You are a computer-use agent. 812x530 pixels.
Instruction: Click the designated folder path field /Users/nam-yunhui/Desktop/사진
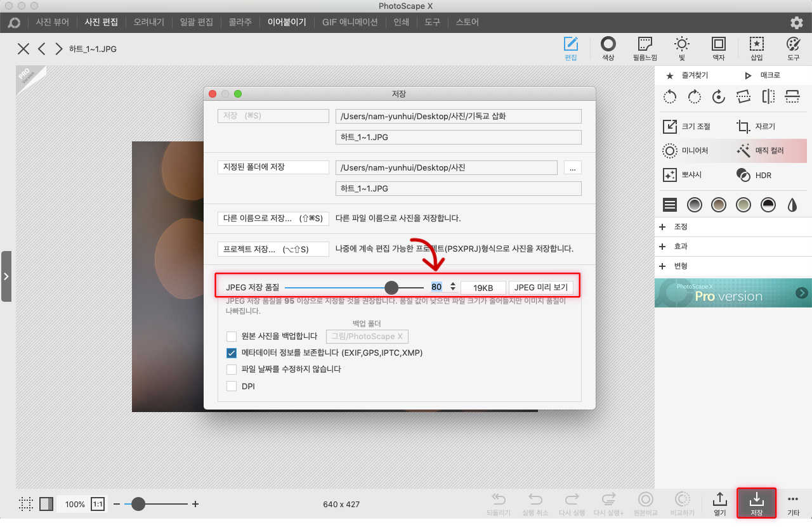[447, 167]
